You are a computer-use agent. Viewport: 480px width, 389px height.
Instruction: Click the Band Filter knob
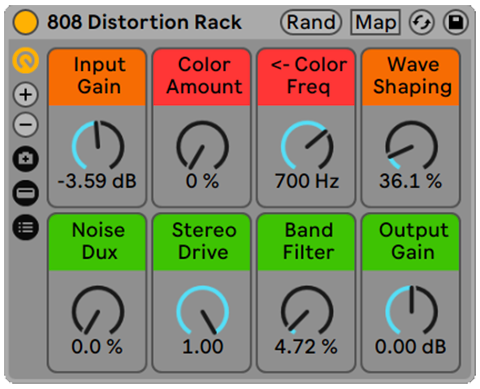tap(307, 311)
